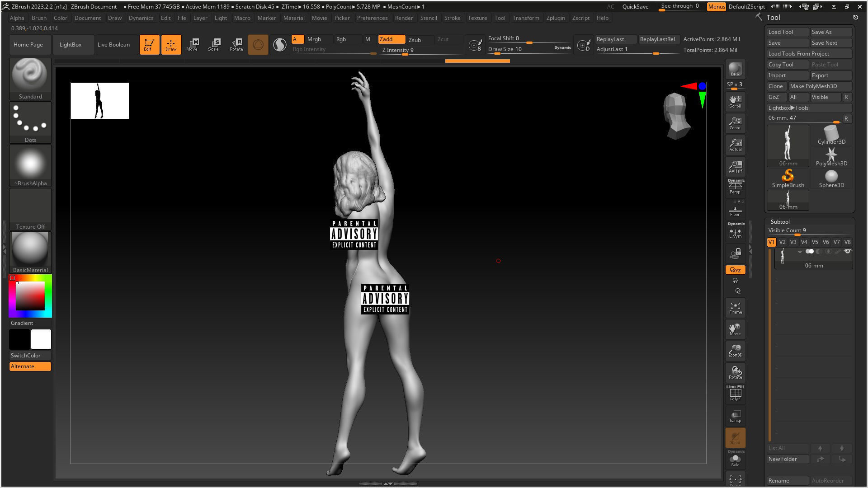Click the Zoom canvas icon
This screenshot has width=868, height=488.
[x=735, y=123]
